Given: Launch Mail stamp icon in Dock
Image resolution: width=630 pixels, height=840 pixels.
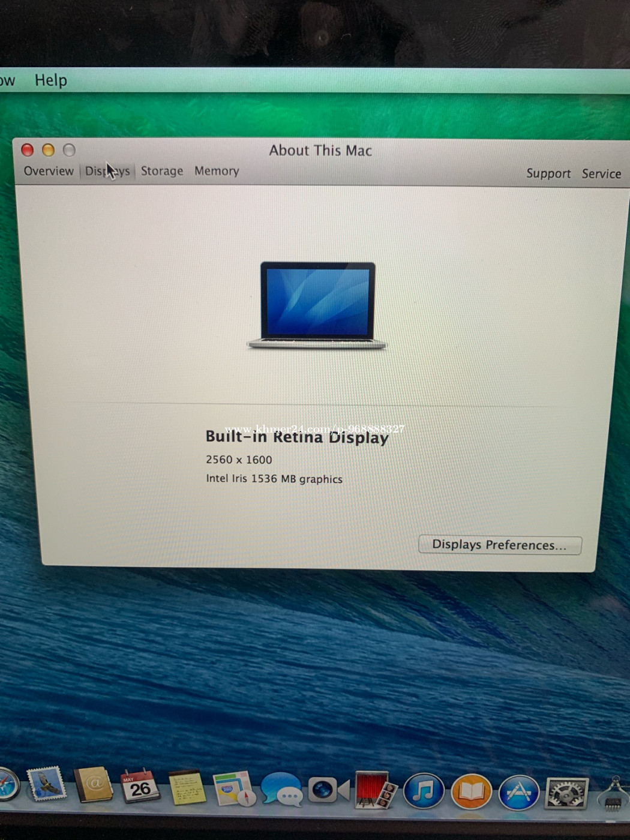Looking at the screenshot, I should coord(47,784).
